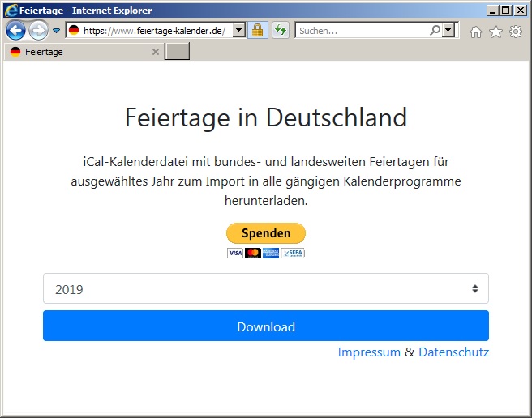Open the search provider dropdown arrow

(448, 31)
